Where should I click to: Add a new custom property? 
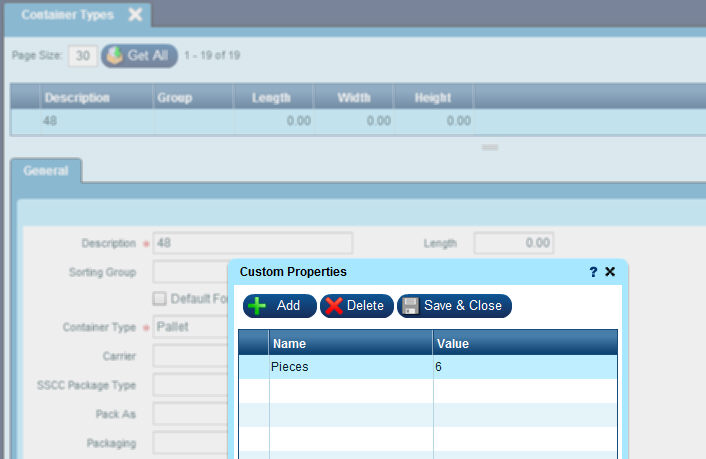[280, 306]
